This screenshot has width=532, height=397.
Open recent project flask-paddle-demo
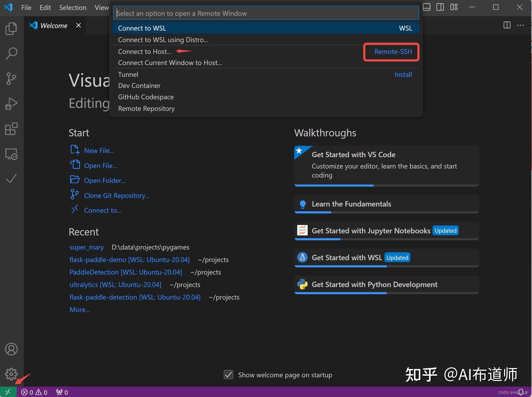(129, 259)
